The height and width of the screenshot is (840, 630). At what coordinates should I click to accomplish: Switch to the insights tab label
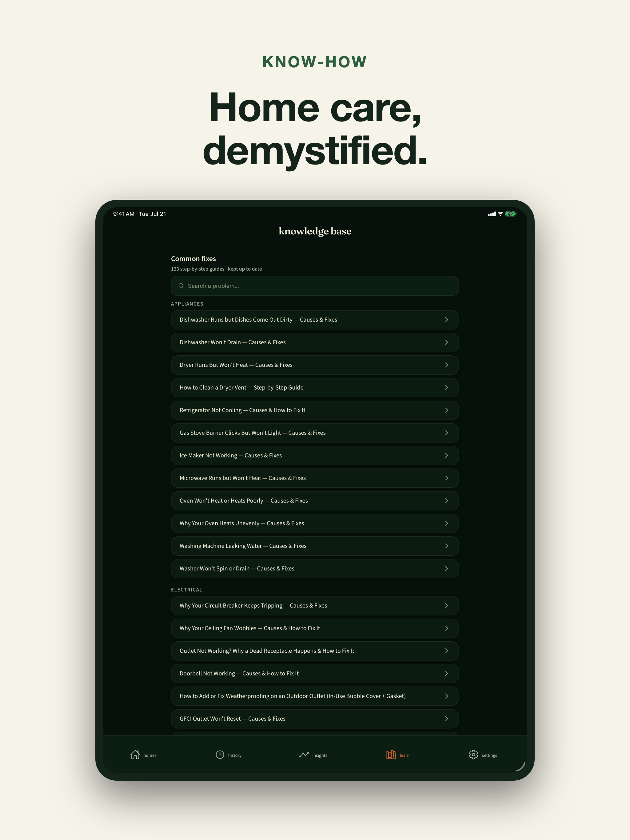point(320,755)
